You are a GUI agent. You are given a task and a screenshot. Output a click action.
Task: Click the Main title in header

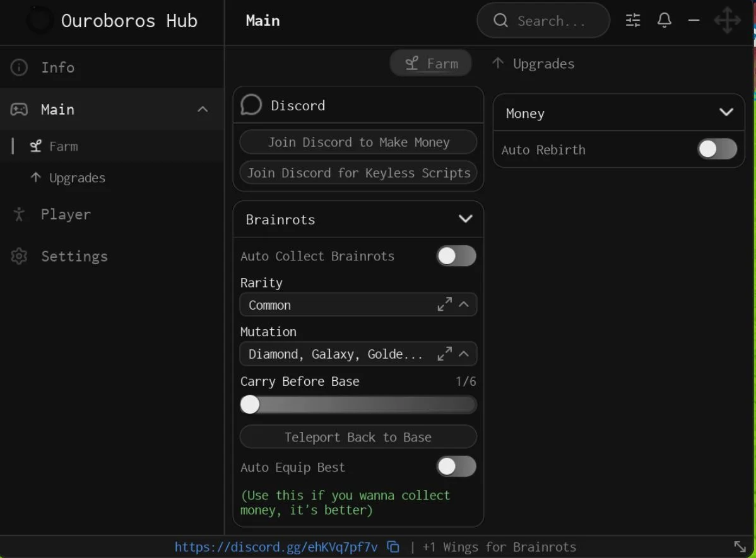pyautogui.click(x=263, y=21)
